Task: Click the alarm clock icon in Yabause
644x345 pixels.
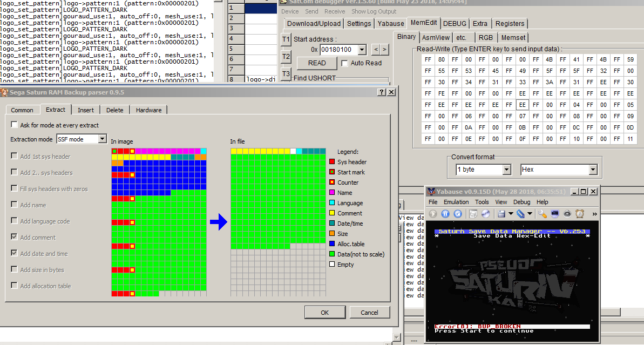Action: point(580,214)
